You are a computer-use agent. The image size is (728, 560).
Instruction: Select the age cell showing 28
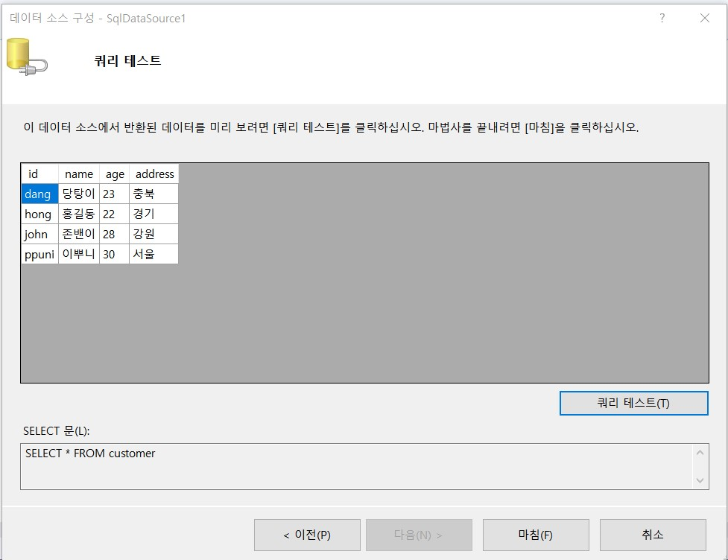click(114, 235)
